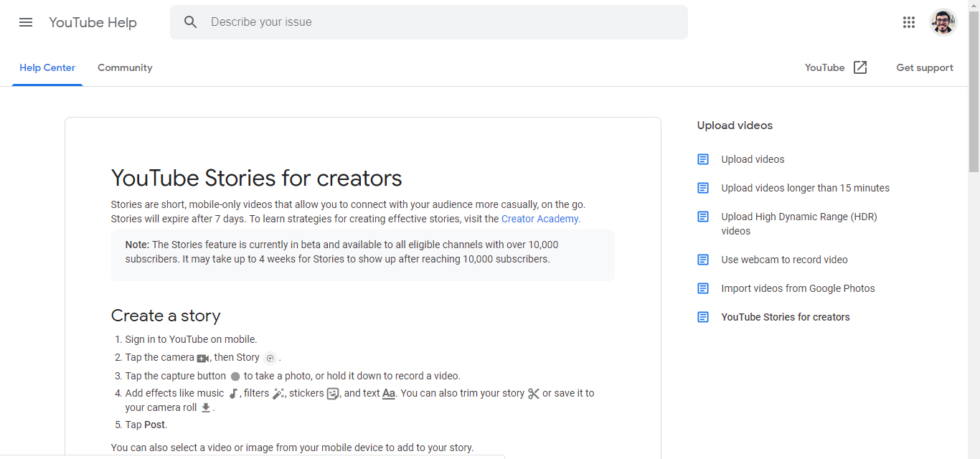Open the hamburger main menu
Image resolution: width=980 pixels, height=459 pixels.
click(x=26, y=22)
